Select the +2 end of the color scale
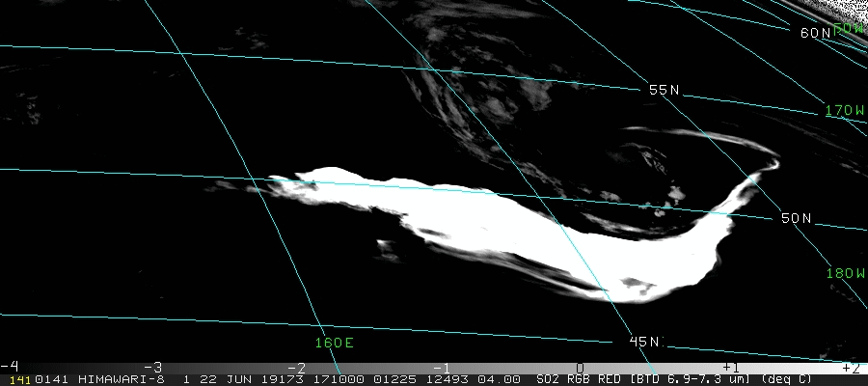Viewport: 868px width, 386px height. [851, 367]
